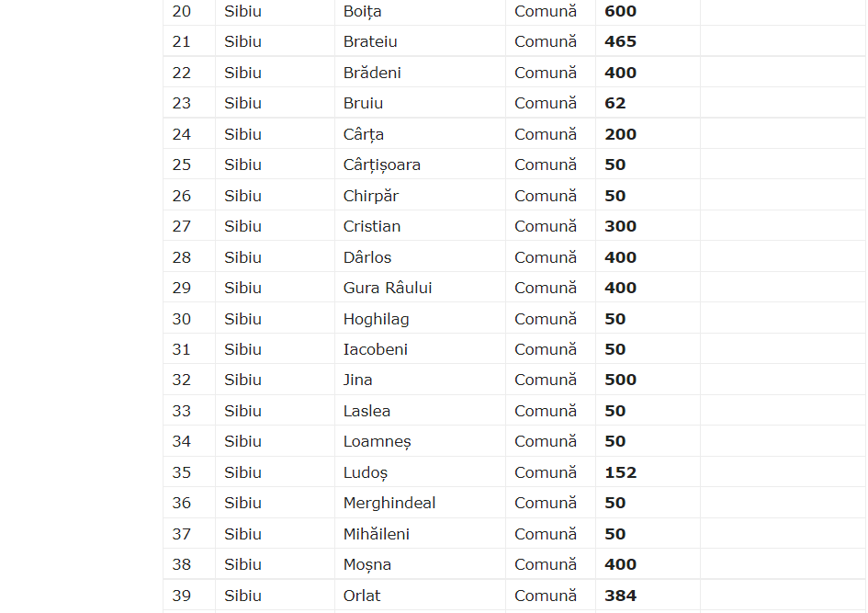Click the value 300 for Cristian
Viewport: 868px width, 613px height.
pyautogui.click(x=620, y=226)
